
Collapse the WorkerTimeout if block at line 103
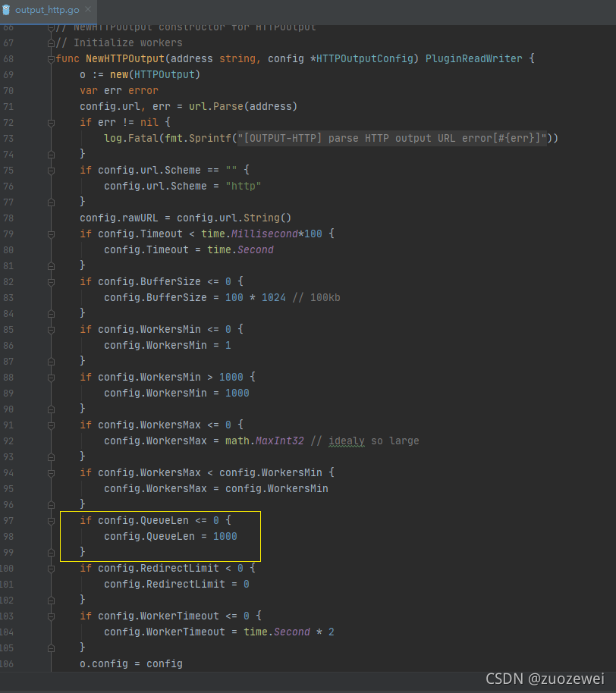[52, 616]
